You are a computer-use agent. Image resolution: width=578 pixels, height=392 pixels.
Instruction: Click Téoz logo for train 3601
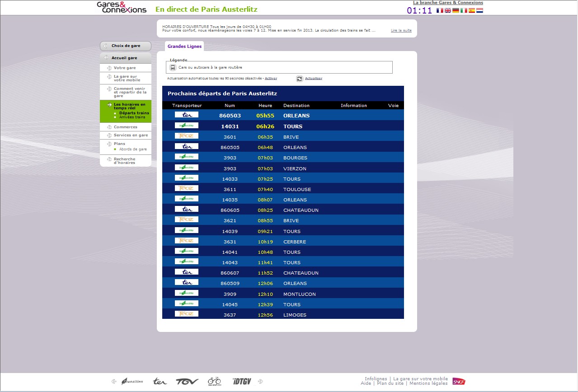[x=187, y=136]
